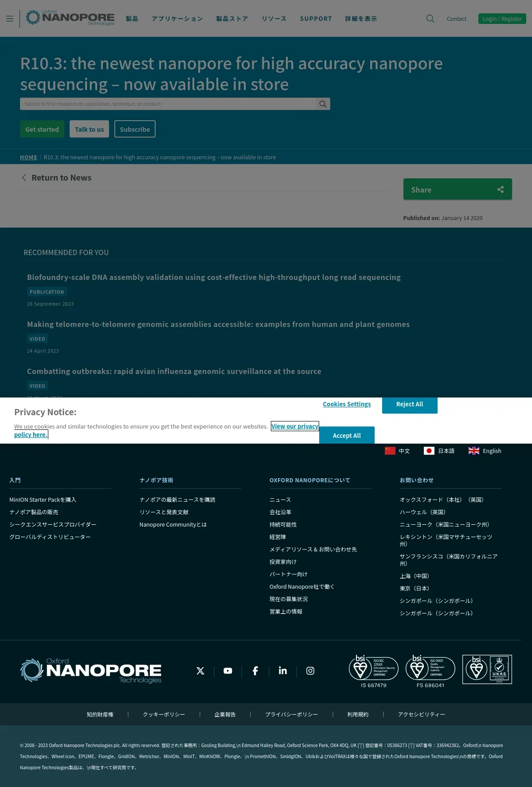Open Combatting outbreaks avian influenza video
The image size is (532, 787).
tap(174, 371)
